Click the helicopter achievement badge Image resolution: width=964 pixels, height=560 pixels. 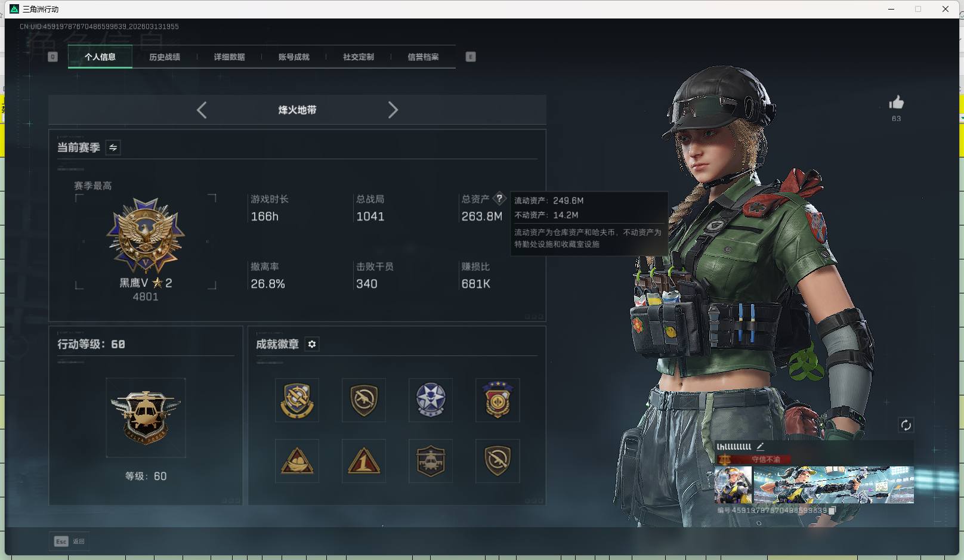[x=430, y=461]
